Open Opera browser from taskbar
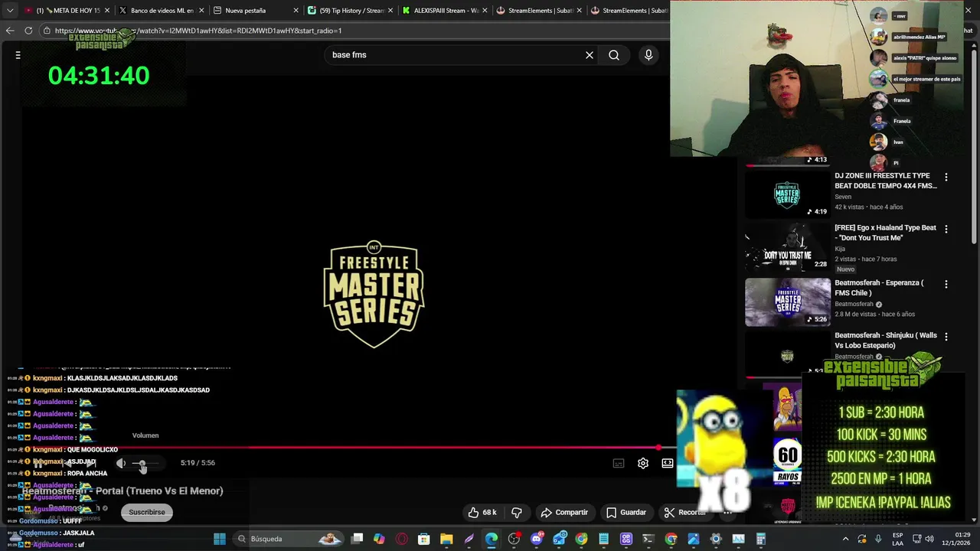Screen dimensions: 980x551 click(401, 539)
